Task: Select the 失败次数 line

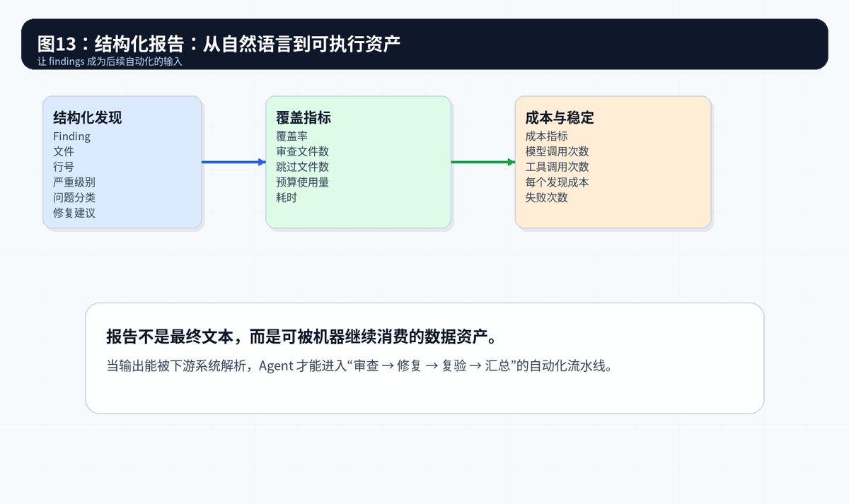Action: pyautogui.click(x=546, y=198)
